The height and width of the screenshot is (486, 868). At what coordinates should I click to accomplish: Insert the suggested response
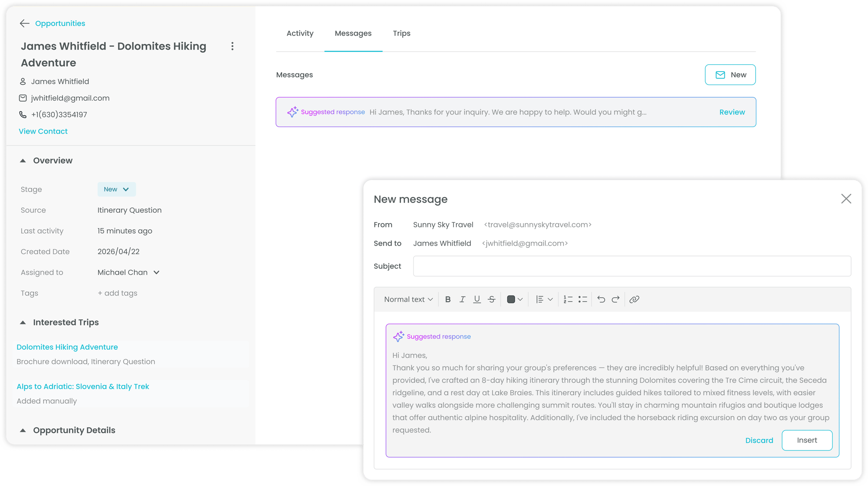pyautogui.click(x=807, y=440)
